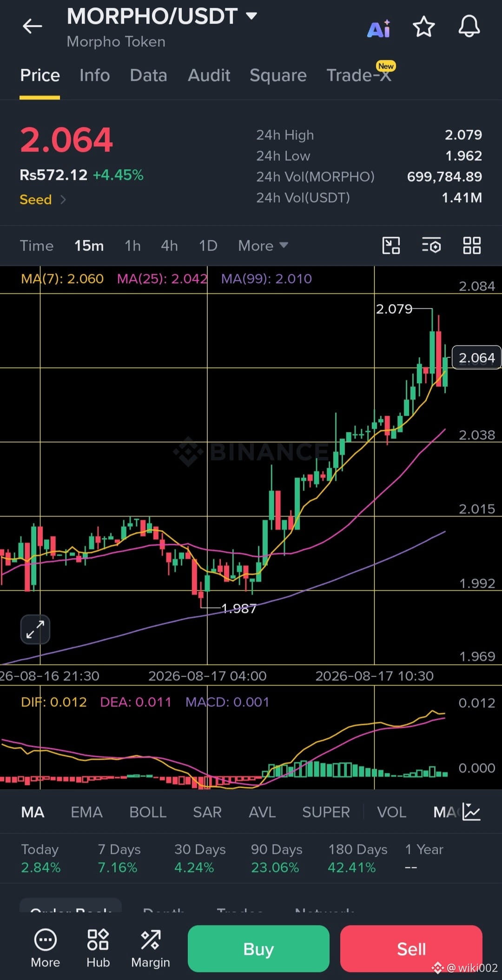Select the 15m interval
The width and height of the screenshot is (502, 980).
point(89,246)
